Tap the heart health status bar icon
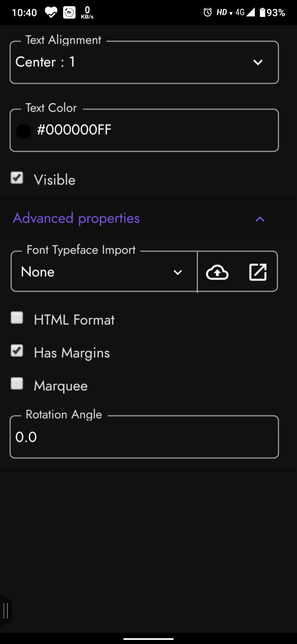 click(51, 13)
